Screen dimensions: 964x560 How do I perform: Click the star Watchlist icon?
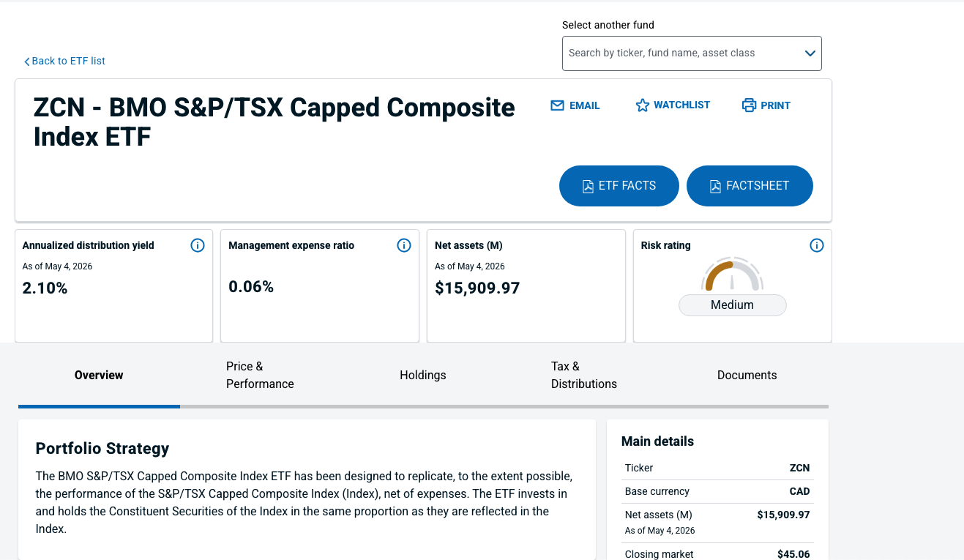tap(643, 105)
